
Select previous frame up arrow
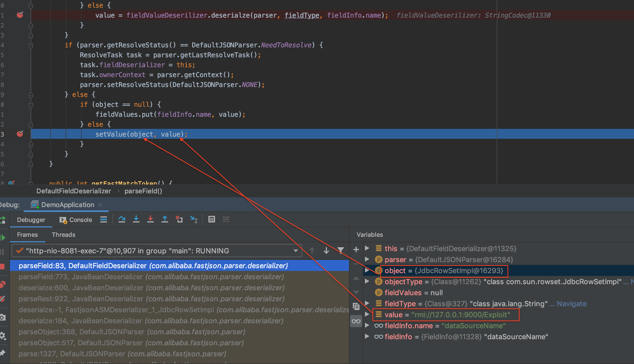312,251
